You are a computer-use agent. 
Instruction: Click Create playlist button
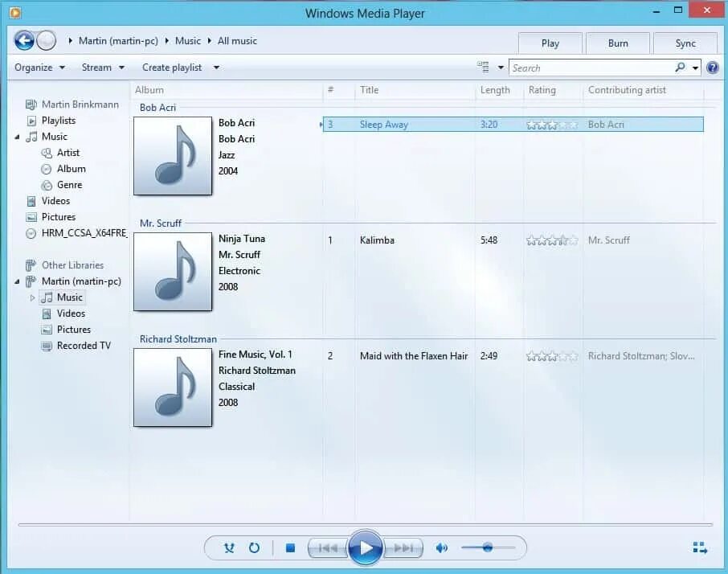tap(172, 68)
